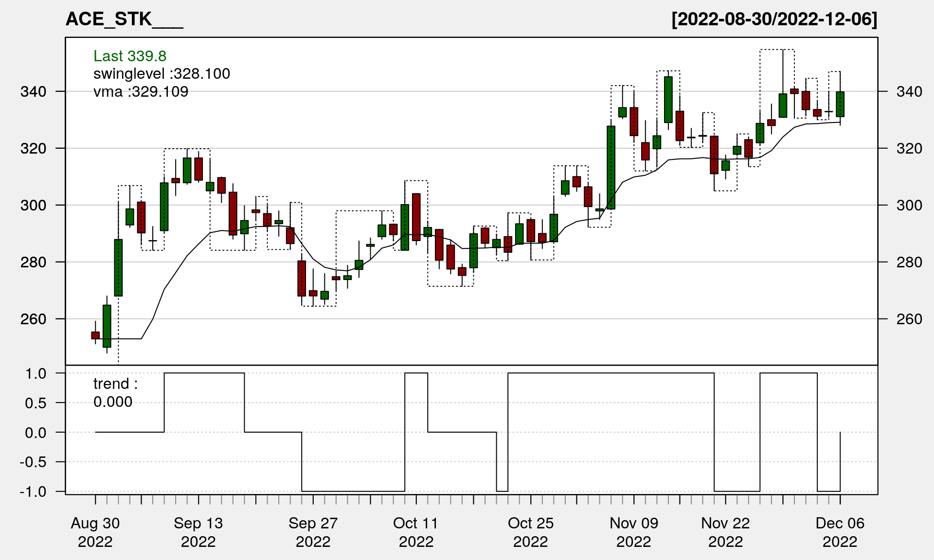Click the Oct 11 2022 axis label
This screenshot has width=934, height=560.
coord(416,532)
